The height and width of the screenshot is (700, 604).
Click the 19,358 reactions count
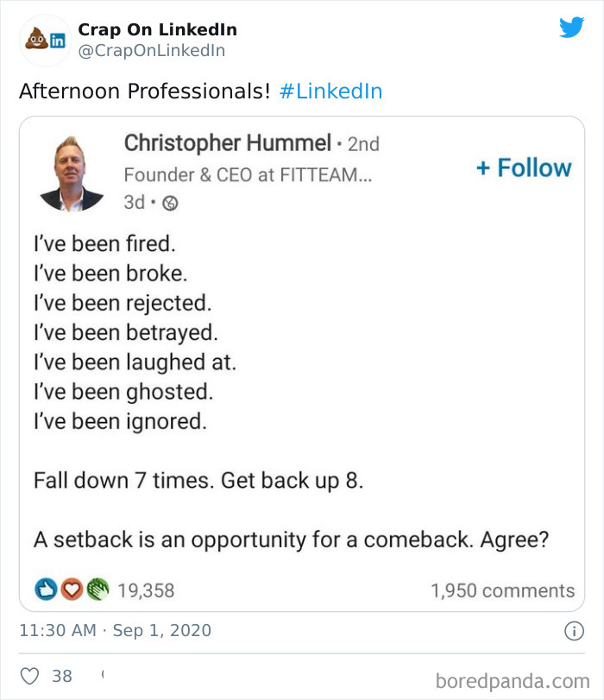point(145,590)
